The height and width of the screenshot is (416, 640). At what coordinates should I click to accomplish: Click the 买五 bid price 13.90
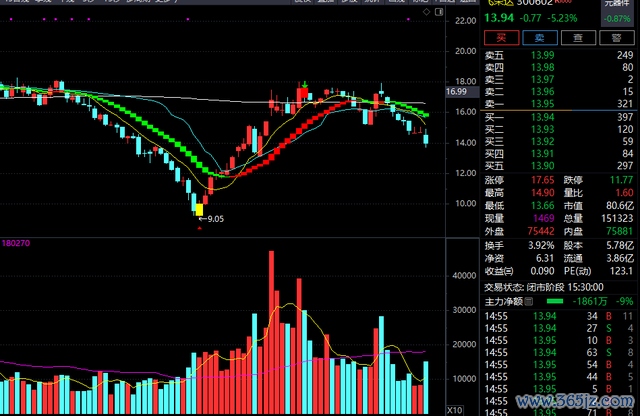543,165
